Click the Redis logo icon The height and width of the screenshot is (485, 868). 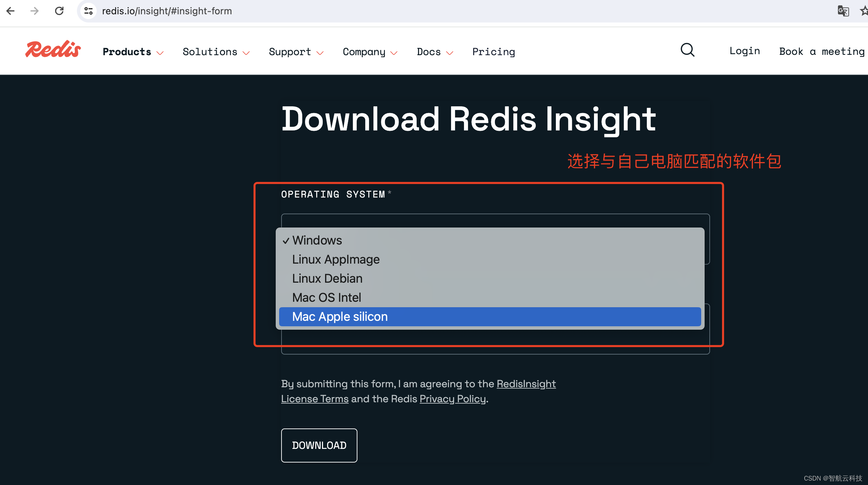pyautogui.click(x=53, y=51)
